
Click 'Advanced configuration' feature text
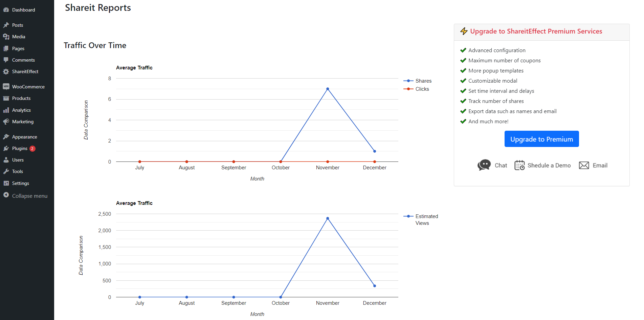497,50
